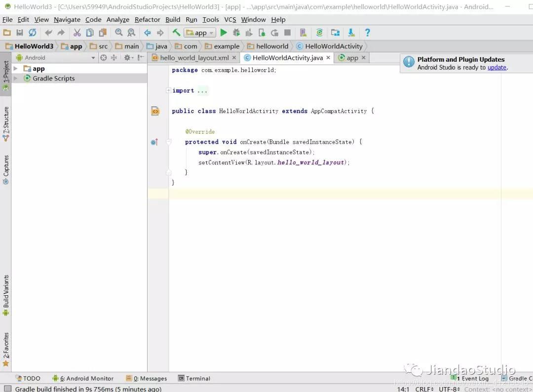Switch to the app editor tab

pos(352,58)
